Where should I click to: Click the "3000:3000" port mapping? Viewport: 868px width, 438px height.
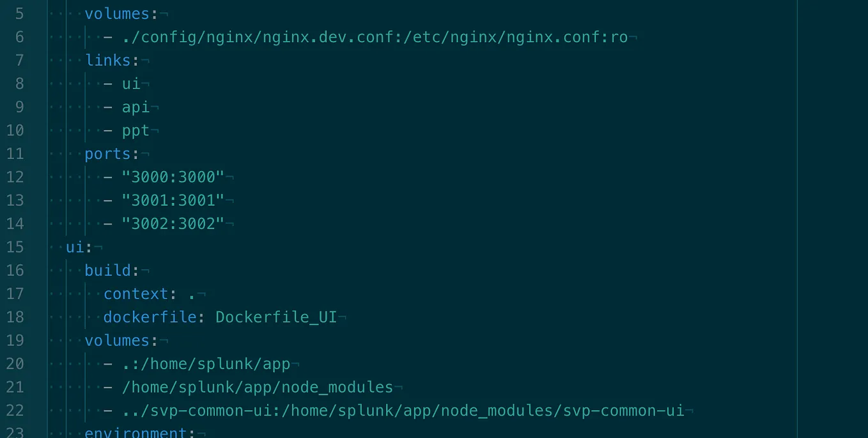click(173, 177)
